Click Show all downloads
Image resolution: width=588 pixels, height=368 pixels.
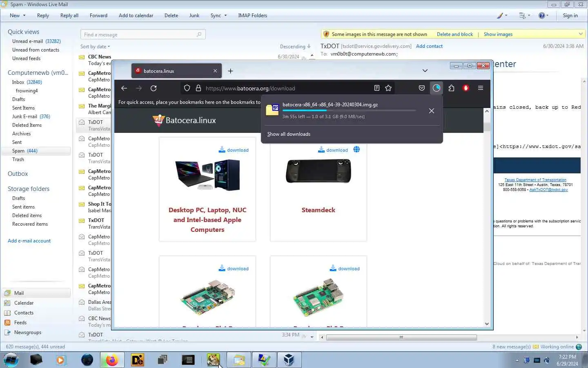coord(289,134)
